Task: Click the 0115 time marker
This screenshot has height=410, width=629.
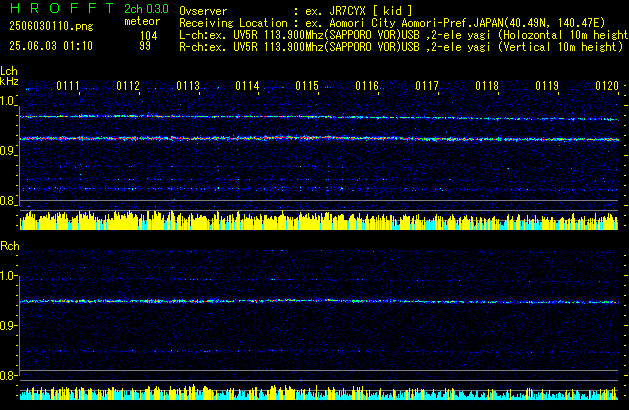Action: point(307,86)
